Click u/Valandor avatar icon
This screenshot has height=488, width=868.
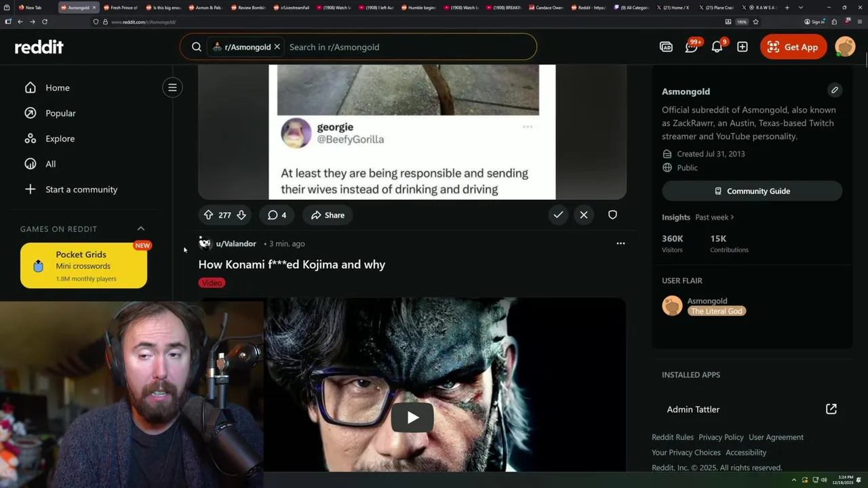click(x=205, y=243)
